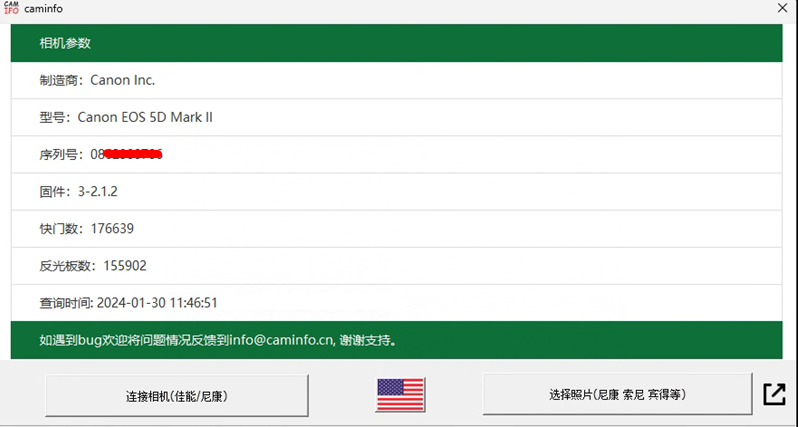798x427 pixels.
Task: Click 连接相机(佳能/尼康) button
Action: (x=177, y=395)
